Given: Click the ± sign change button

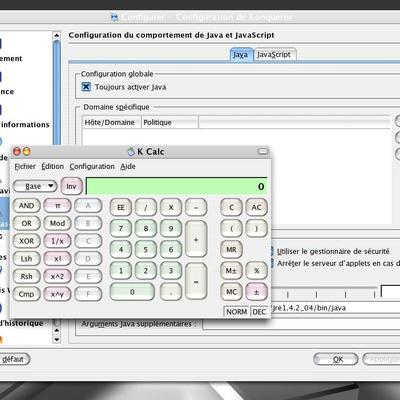Looking at the screenshot, I should [256, 292].
